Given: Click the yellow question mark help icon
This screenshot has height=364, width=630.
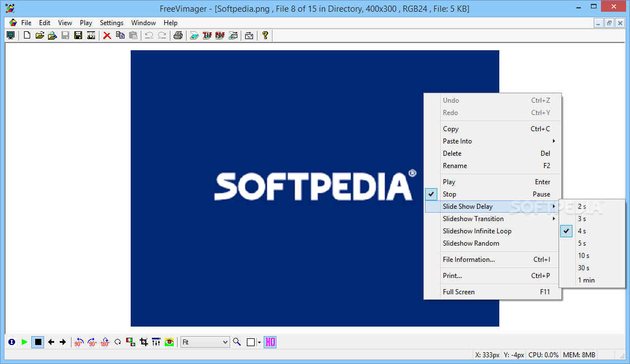Looking at the screenshot, I should pyautogui.click(x=265, y=35).
